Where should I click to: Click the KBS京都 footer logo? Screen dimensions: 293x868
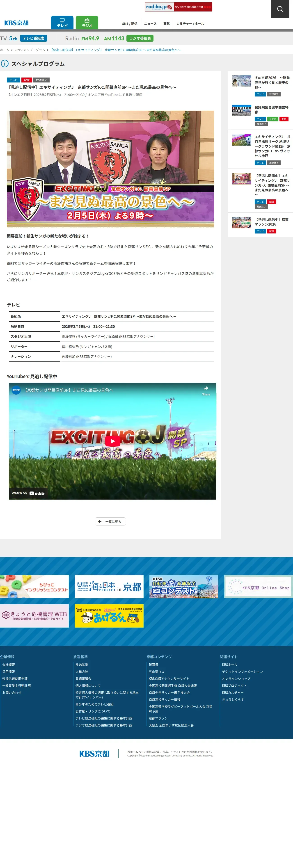coord(94,754)
